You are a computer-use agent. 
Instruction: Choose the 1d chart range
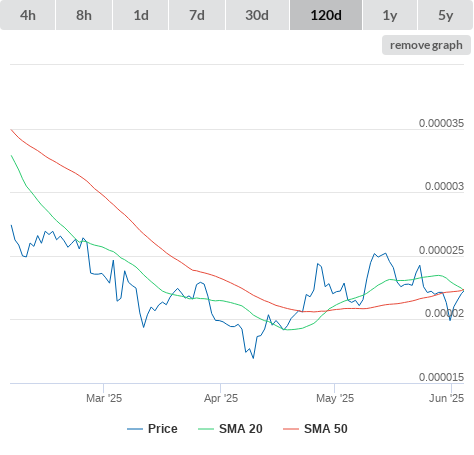(x=141, y=15)
